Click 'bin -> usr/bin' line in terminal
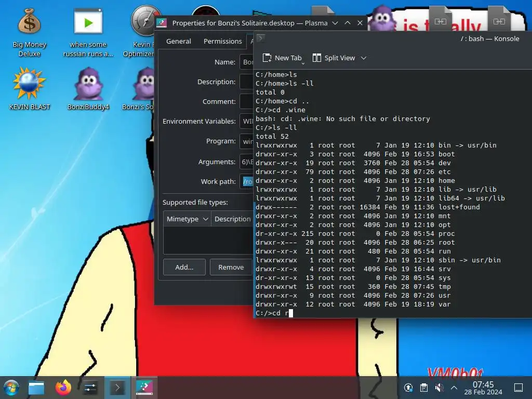The image size is (532, 399). coord(376,145)
